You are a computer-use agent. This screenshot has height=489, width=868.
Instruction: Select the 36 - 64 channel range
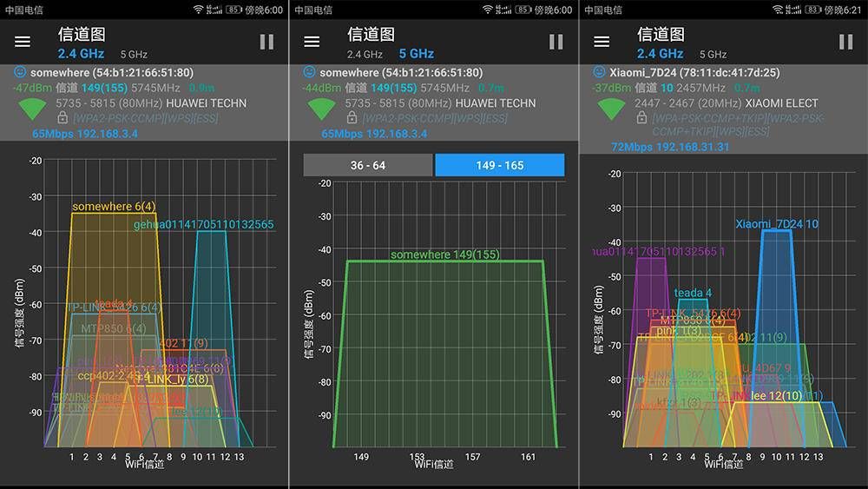[367, 165]
